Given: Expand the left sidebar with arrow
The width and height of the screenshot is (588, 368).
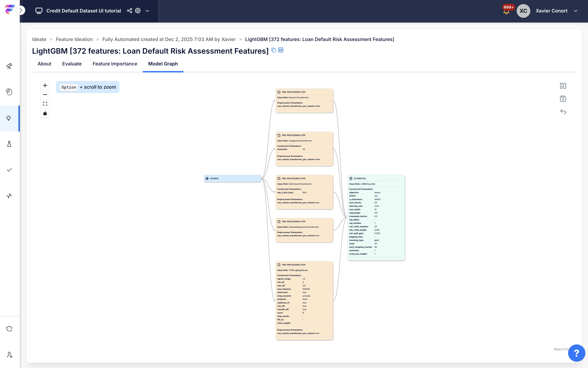Looking at the screenshot, I should click(21, 10).
